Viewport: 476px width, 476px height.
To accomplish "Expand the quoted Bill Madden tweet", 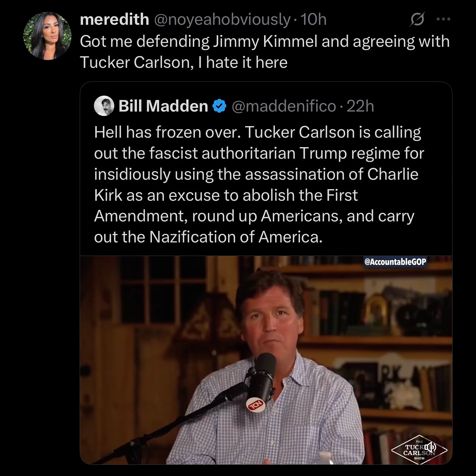I will (x=258, y=183).
